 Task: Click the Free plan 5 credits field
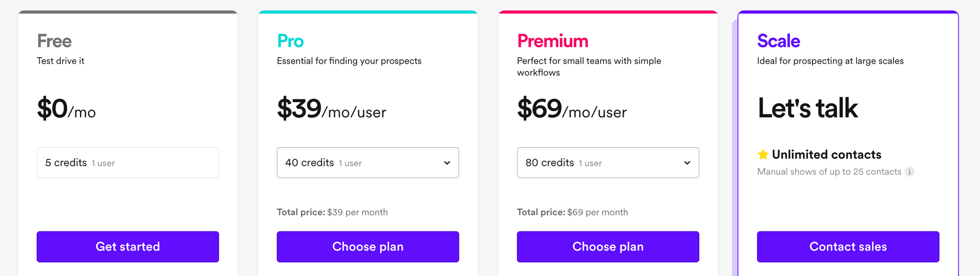127,163
